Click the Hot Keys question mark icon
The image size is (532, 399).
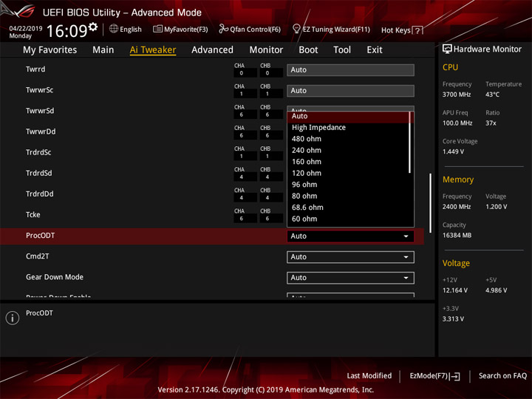[417, 30]
